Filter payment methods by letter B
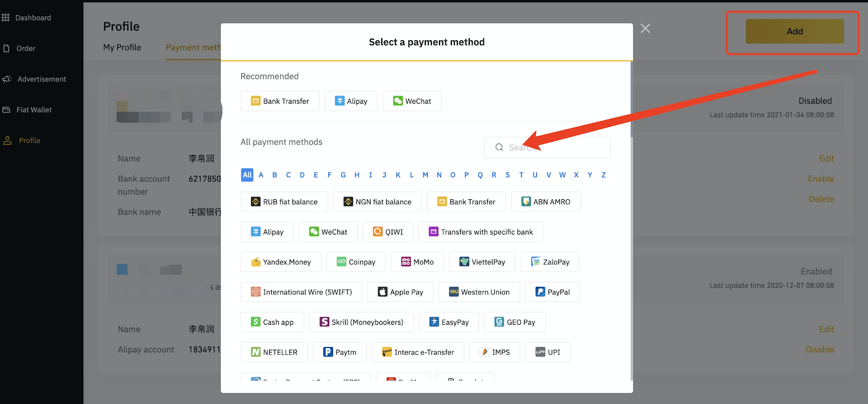The height and width of the screenshot is (404, 868). point(275,175)
